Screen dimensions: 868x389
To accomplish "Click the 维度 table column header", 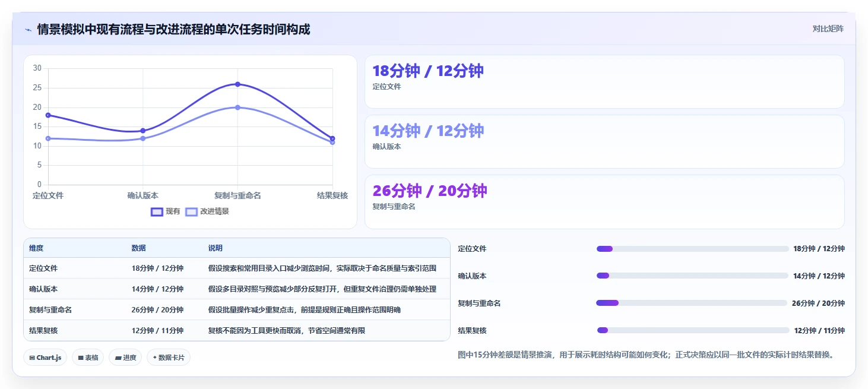I will 36,248.
